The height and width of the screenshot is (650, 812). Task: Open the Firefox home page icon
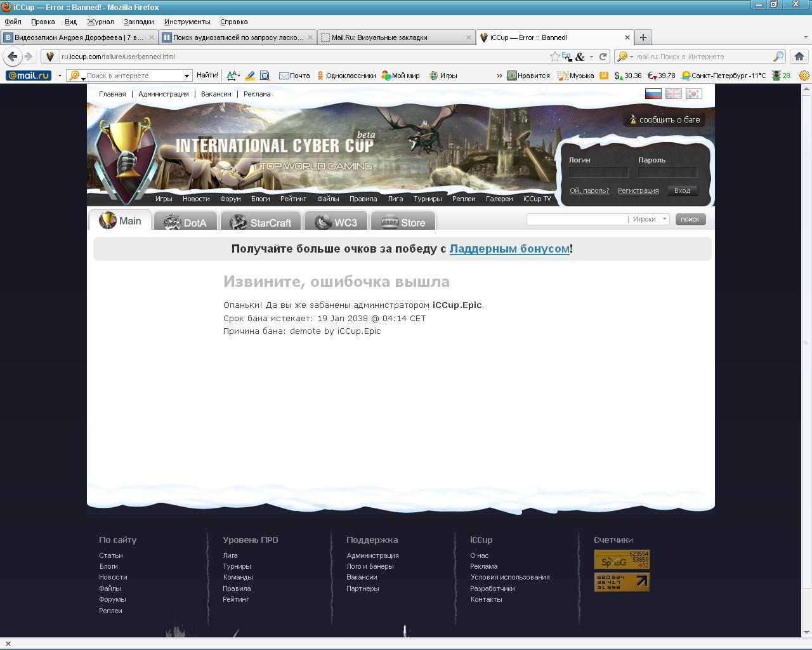point(799,56)
